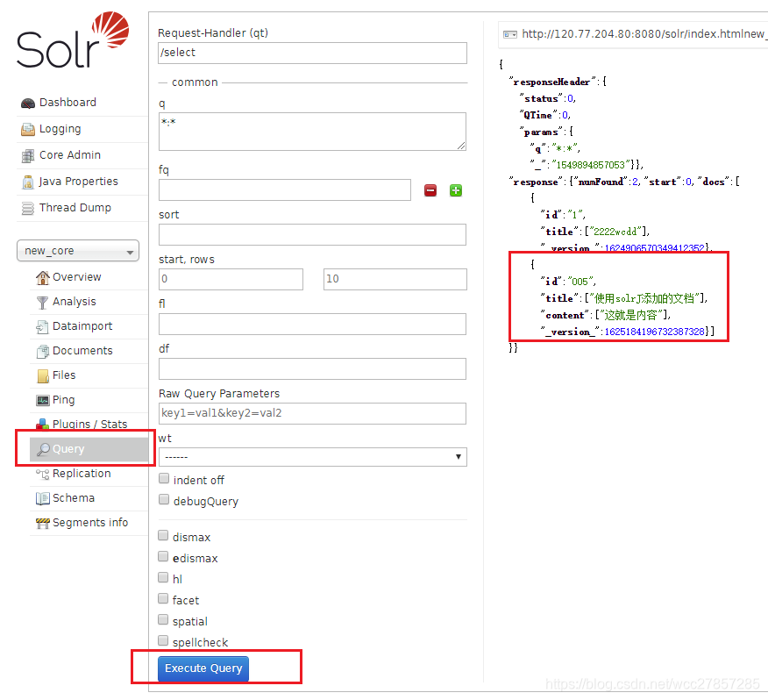Open the Schema section

point(74,498)
